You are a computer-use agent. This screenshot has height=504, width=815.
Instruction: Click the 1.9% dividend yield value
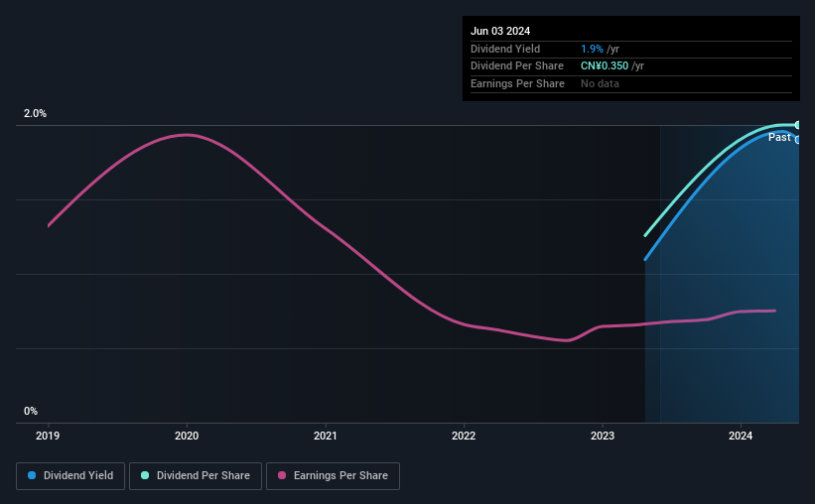(x=592, y=49)
